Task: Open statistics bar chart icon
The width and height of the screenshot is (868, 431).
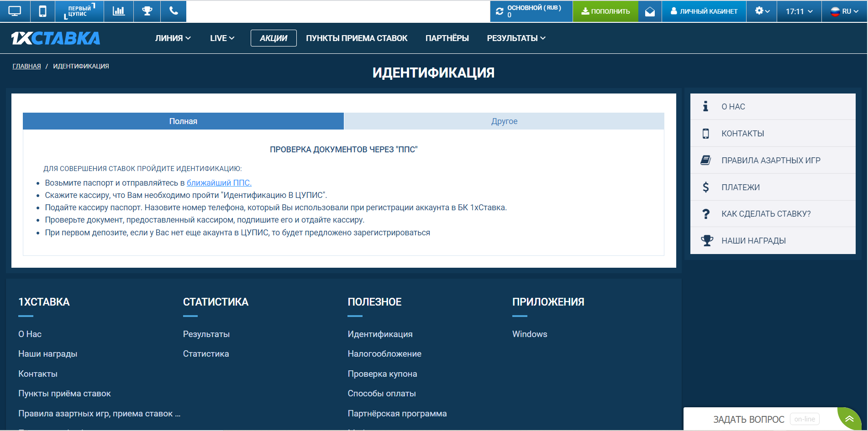Action: click(119, 11)
